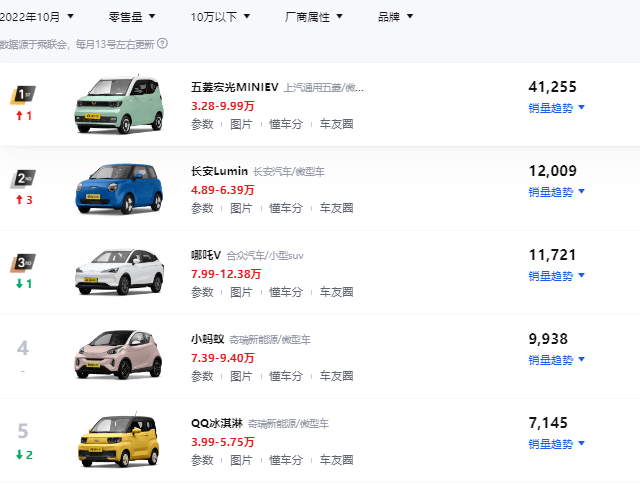Open the 零售量 dropdown filter
The width and height of the screenshot is (640, 491).
coord(132,17)
